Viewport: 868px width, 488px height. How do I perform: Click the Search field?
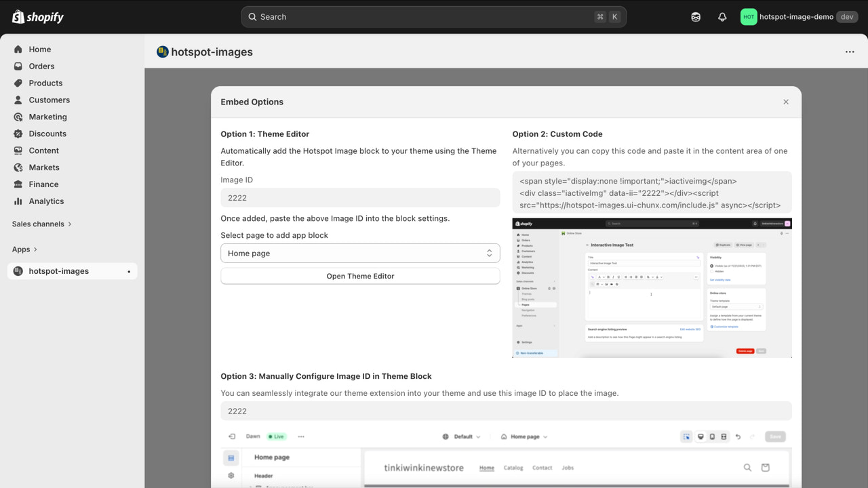[434, 17]
